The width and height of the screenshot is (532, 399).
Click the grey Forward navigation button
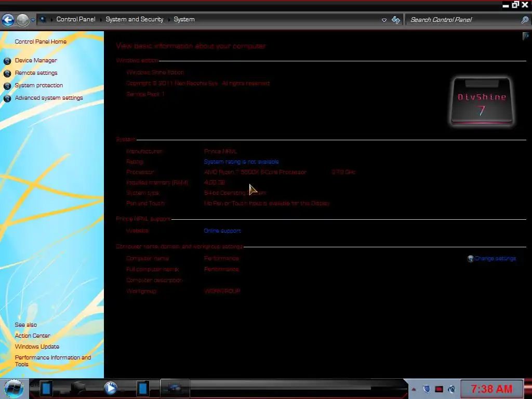[22, 20]
